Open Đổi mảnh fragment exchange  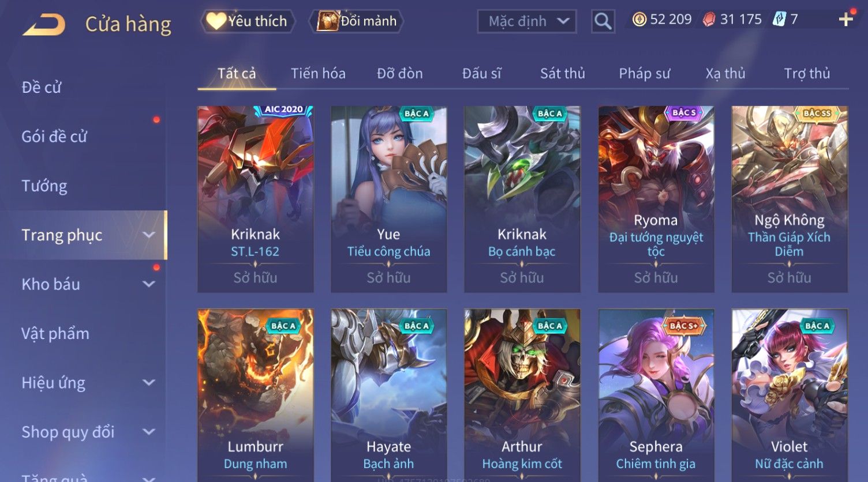pyautogui.click(x=357, y=21)
